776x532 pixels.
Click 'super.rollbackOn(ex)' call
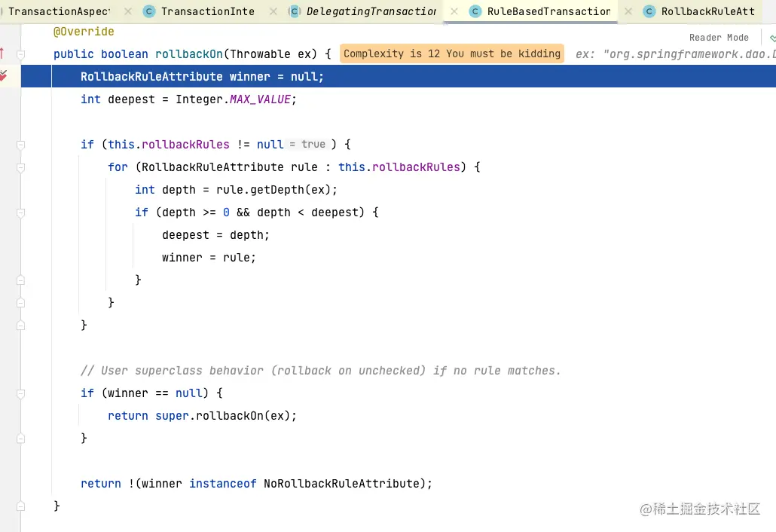tap(223, 416)
